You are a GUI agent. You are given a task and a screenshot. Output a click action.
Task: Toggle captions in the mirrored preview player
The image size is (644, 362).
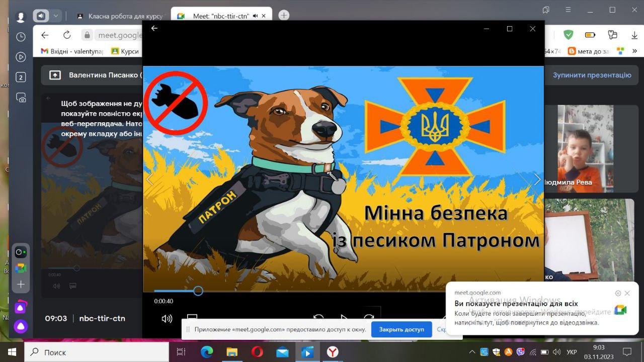point(72,286)
